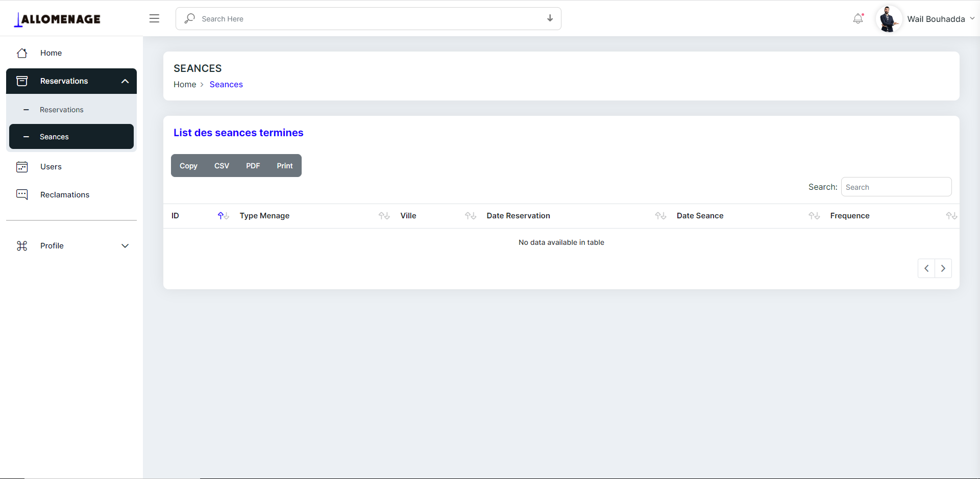Open Reclamations in the sidebar
Screen dimensions: 980x479
(71, 195)
